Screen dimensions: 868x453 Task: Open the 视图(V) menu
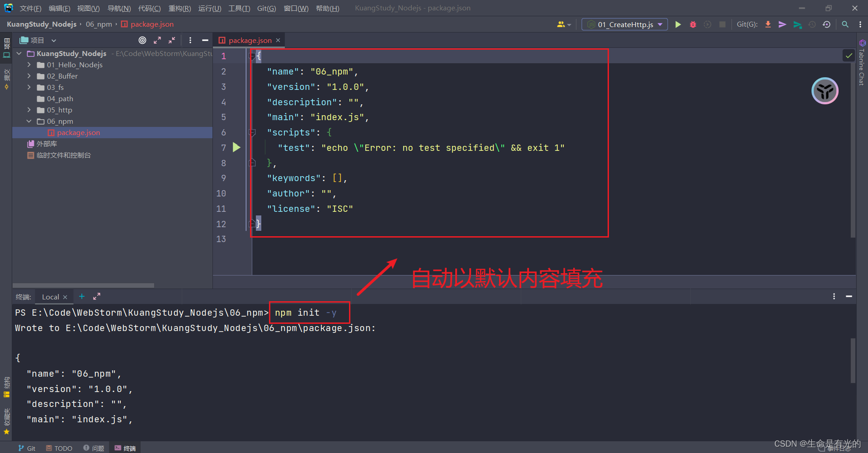pyautogui.click(x=88, y=8)
